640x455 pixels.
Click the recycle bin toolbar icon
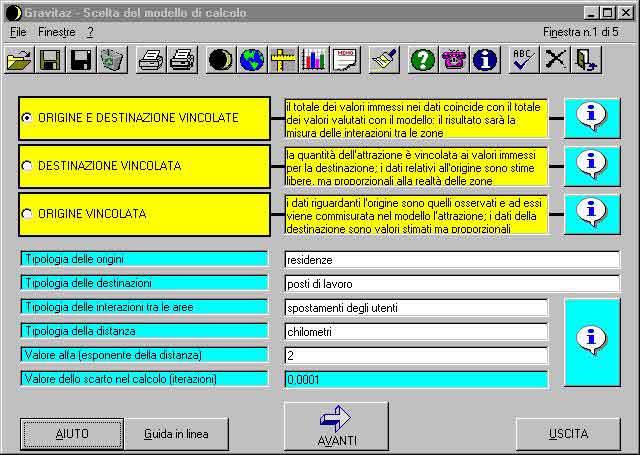pyautogui.click(x=112, y=60)
